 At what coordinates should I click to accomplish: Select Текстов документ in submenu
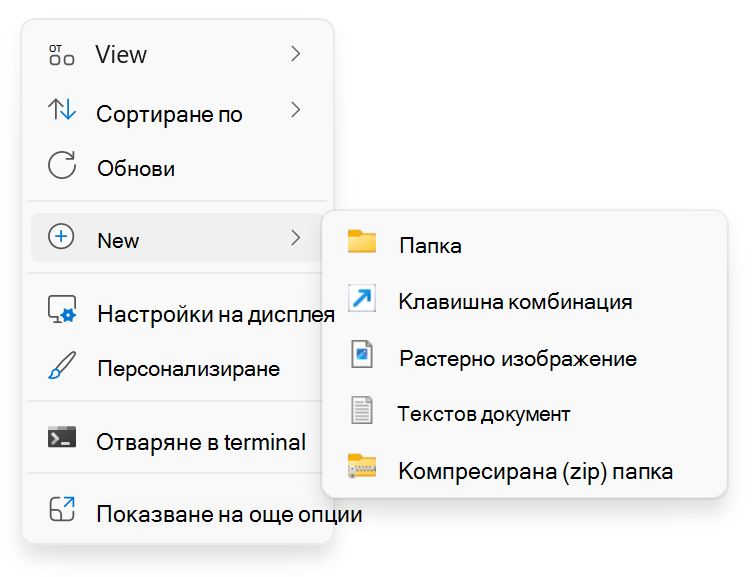pyautogui.click(x=525, y=411)
